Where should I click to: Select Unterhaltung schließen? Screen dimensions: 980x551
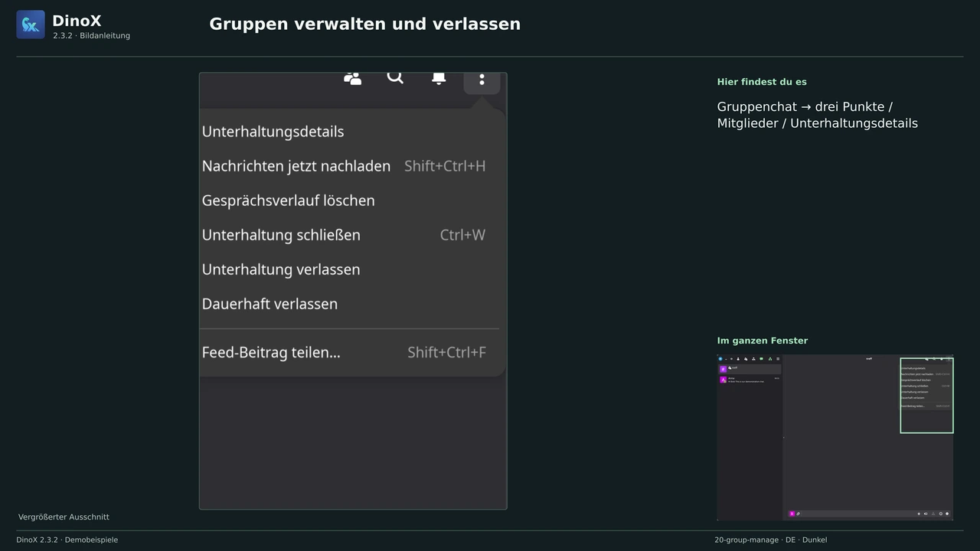348,235
